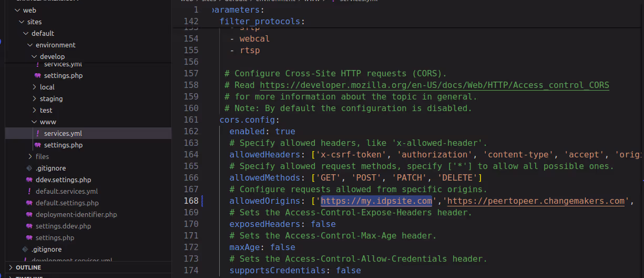Click the YAML icon of www services.yml
Image resolution: width=644 pixels, height=278 pixels.
tap(38, 134)
